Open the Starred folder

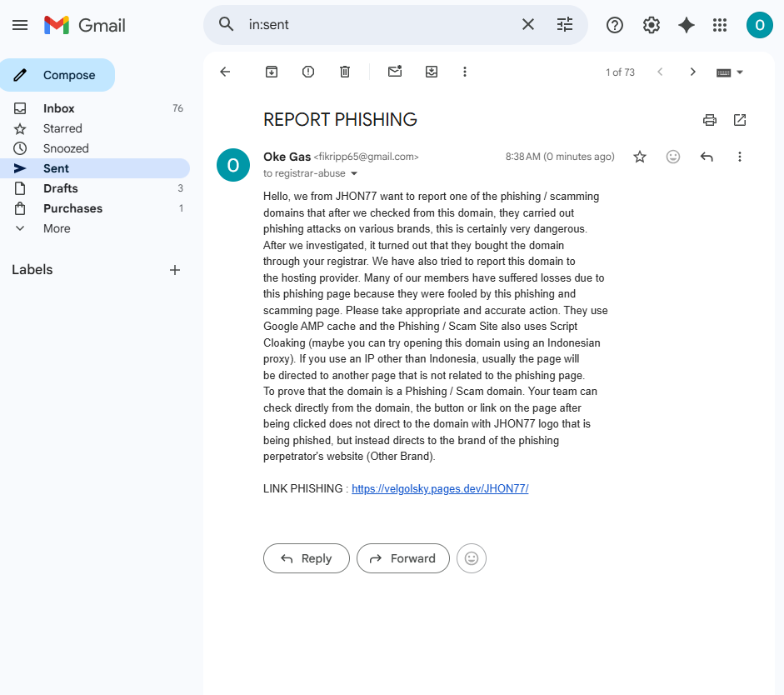click(95, 128)
